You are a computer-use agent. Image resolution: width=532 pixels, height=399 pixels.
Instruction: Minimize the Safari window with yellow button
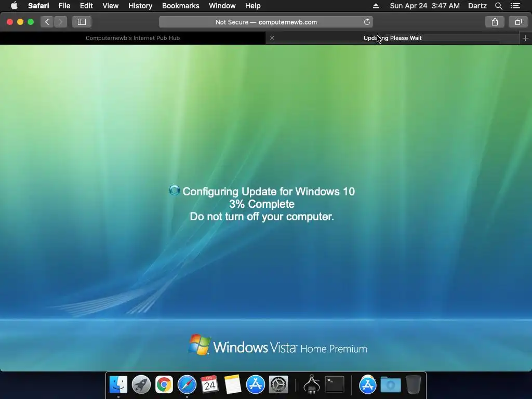click(20, 22)
